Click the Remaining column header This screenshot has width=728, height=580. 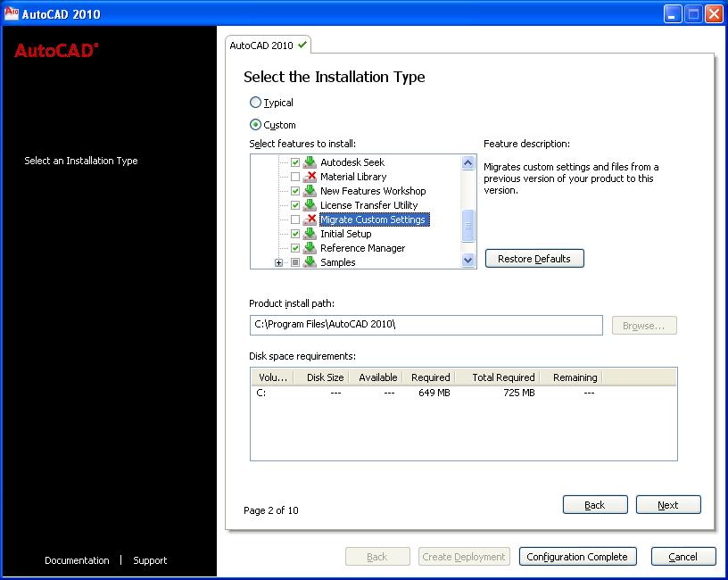[x=572, y=377]
